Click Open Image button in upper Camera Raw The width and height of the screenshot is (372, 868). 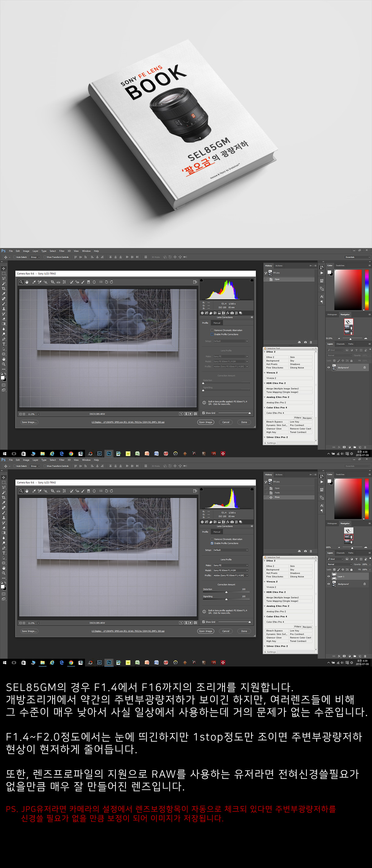point(206,422)
